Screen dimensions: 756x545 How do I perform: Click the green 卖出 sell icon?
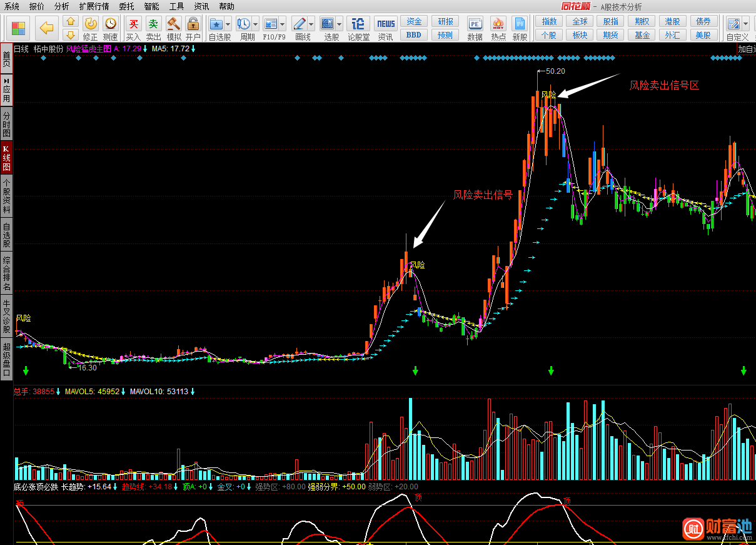pyautogui.click(x=153, y=24)
